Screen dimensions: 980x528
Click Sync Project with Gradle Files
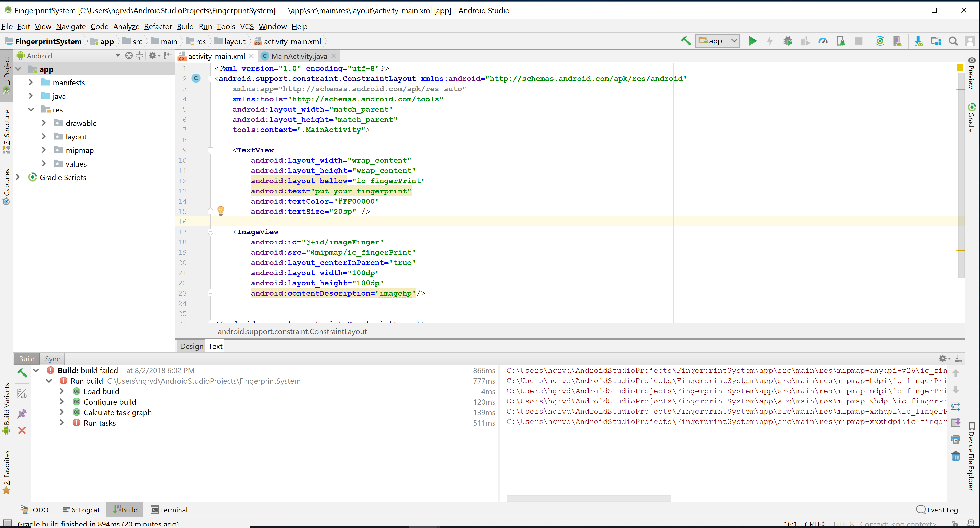click(x=879, y=41)
